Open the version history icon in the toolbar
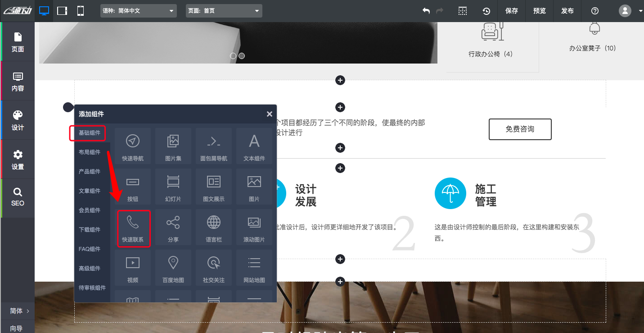 tap(486, 10)
